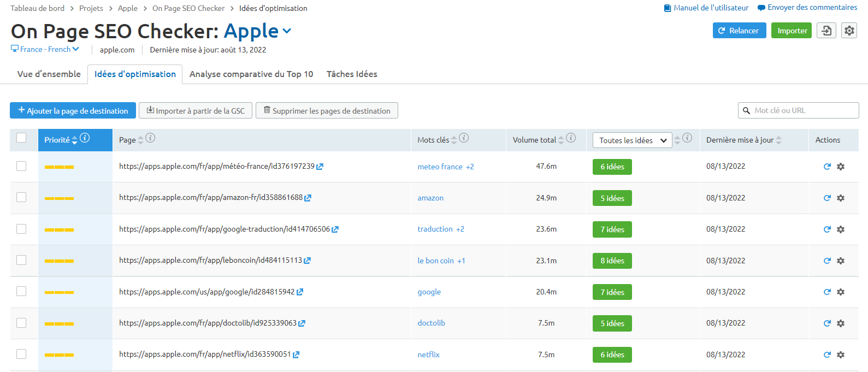Image resolution: width=868 pixels, height=372 pixels.
Task: Open Manuel de l'utilisateur link
Action: [706, 8]
